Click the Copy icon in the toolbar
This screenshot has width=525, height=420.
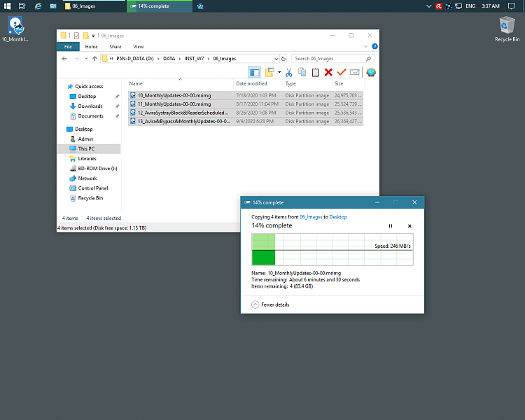302,72
